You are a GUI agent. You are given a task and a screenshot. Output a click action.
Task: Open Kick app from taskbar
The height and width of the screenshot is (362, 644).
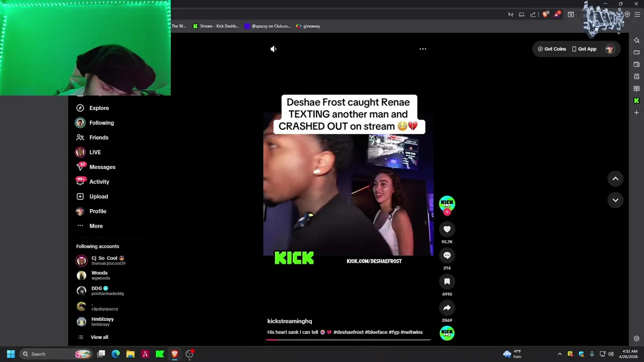(160, 354)
